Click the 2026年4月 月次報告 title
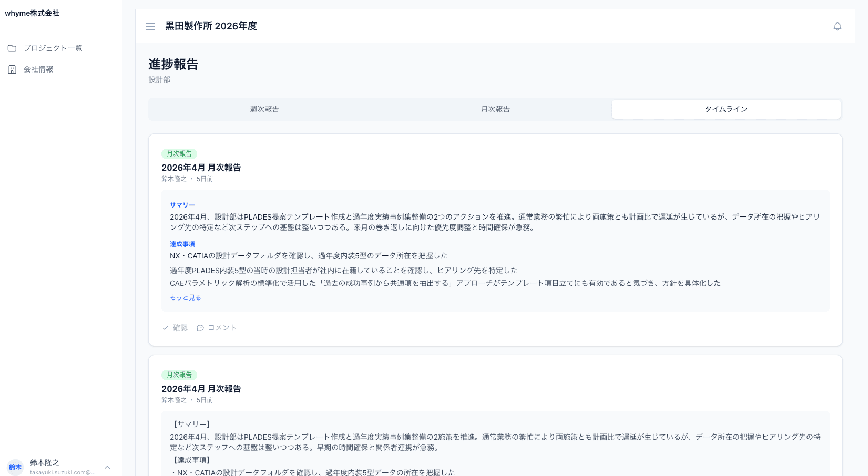The width and height of the screenshot is (868, 476). click(x=201, y=167)
